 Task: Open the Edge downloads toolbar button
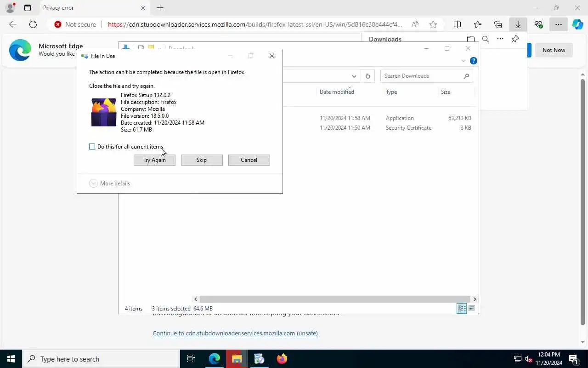click(x=518, y=24)
